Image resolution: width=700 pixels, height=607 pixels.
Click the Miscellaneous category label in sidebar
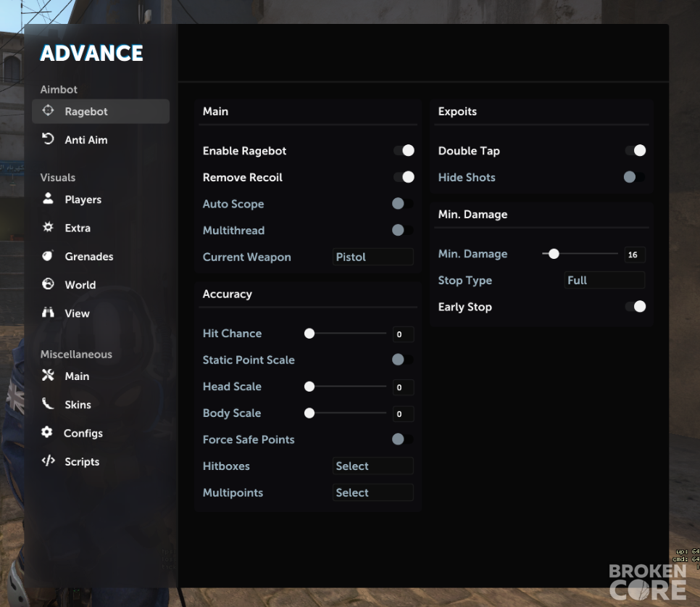click(x=76, y=354)
